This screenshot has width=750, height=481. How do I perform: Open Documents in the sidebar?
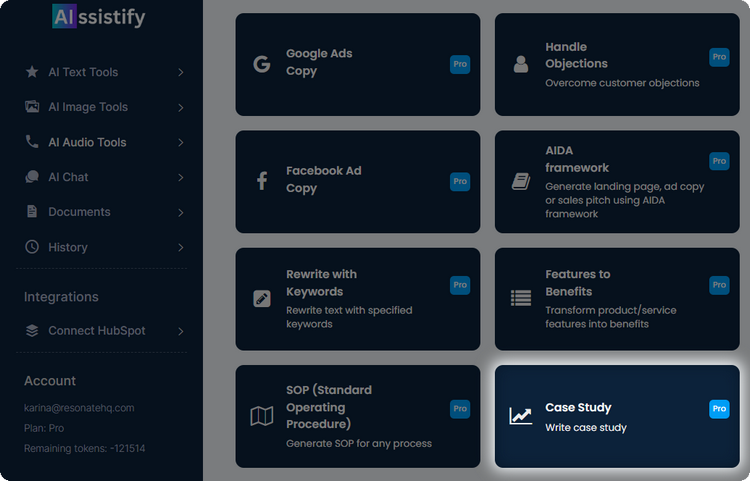coord(79,212)
